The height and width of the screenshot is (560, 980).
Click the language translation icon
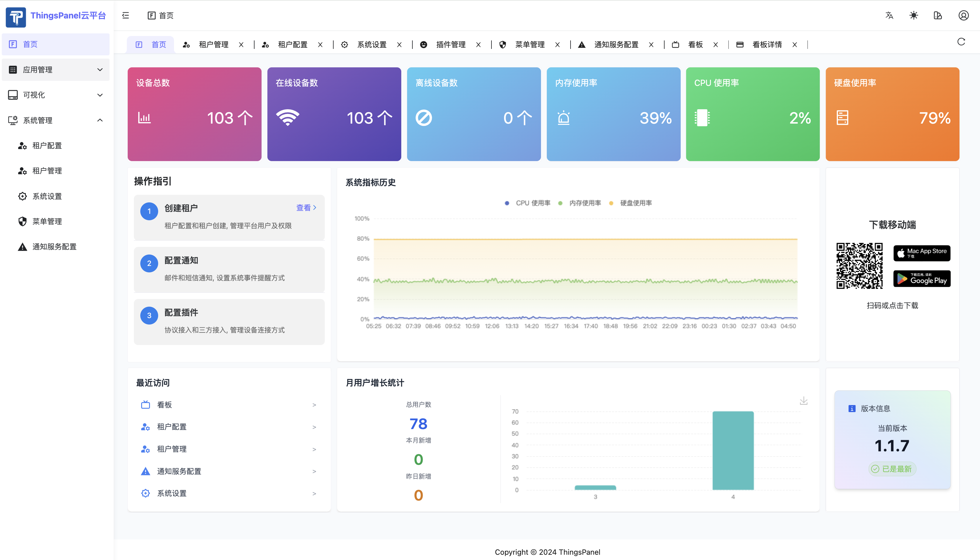click(889, 16)
